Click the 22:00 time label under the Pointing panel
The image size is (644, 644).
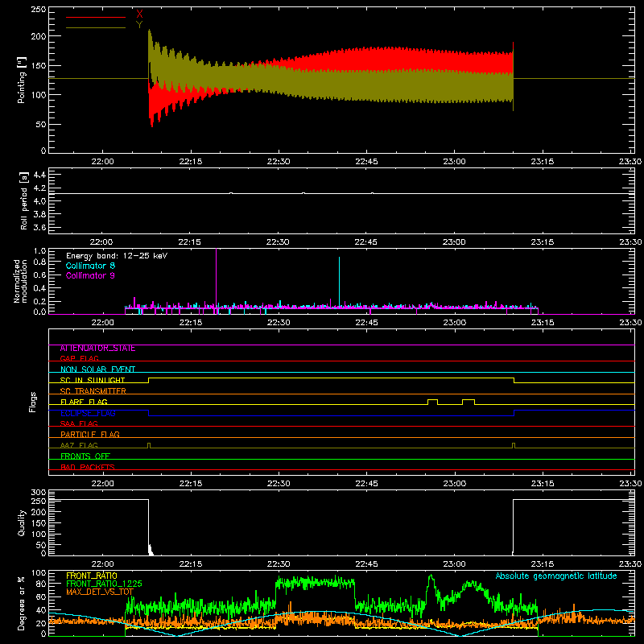click(102, 162)
